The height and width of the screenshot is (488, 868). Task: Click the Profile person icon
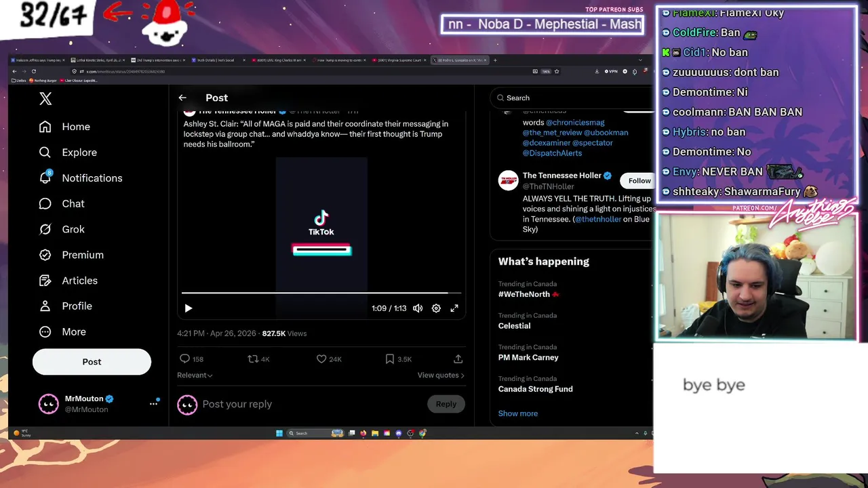click(45, 306)
